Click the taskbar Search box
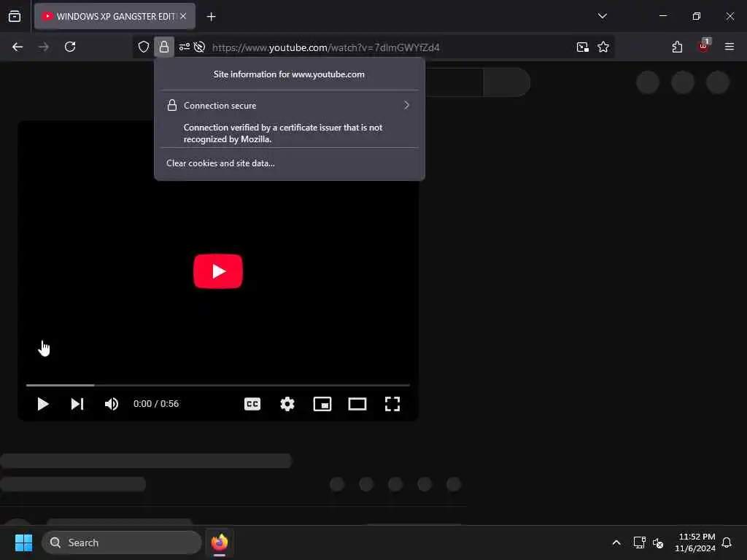The image size is (747, 560). coord(122,542)
